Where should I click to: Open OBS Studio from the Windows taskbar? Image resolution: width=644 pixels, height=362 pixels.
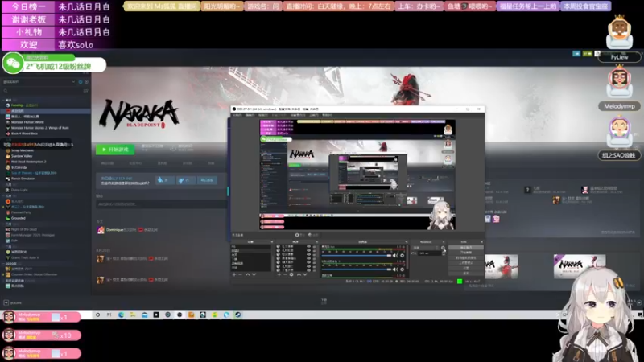click(180, 315)
